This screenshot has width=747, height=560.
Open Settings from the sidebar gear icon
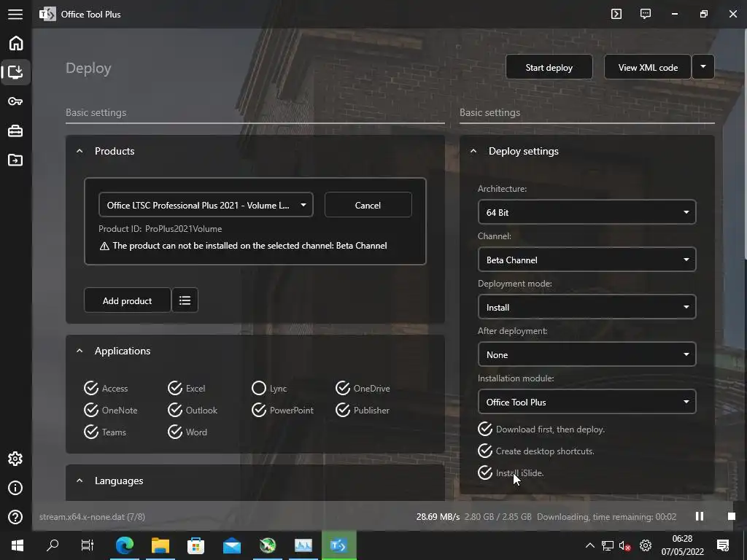[16, 459]
